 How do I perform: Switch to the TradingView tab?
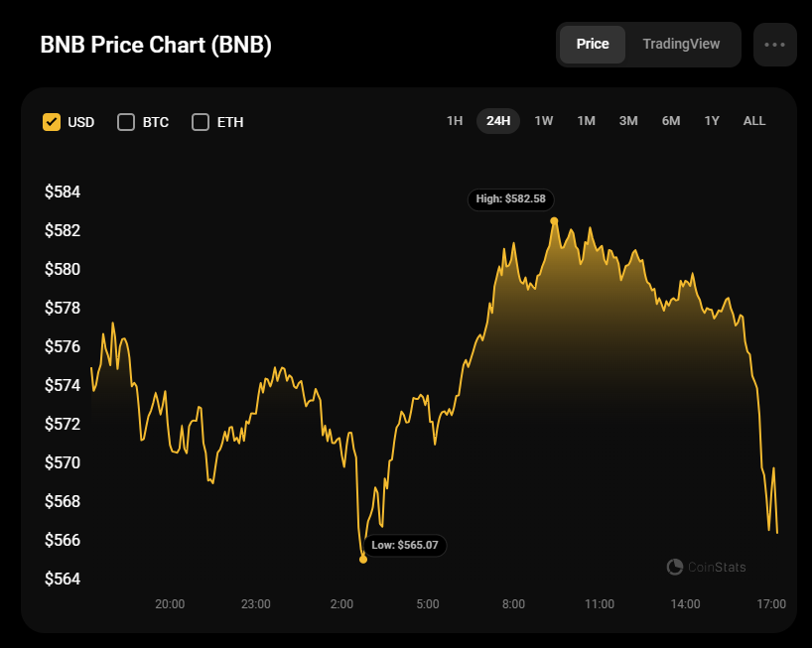click(x=680, y=45)
